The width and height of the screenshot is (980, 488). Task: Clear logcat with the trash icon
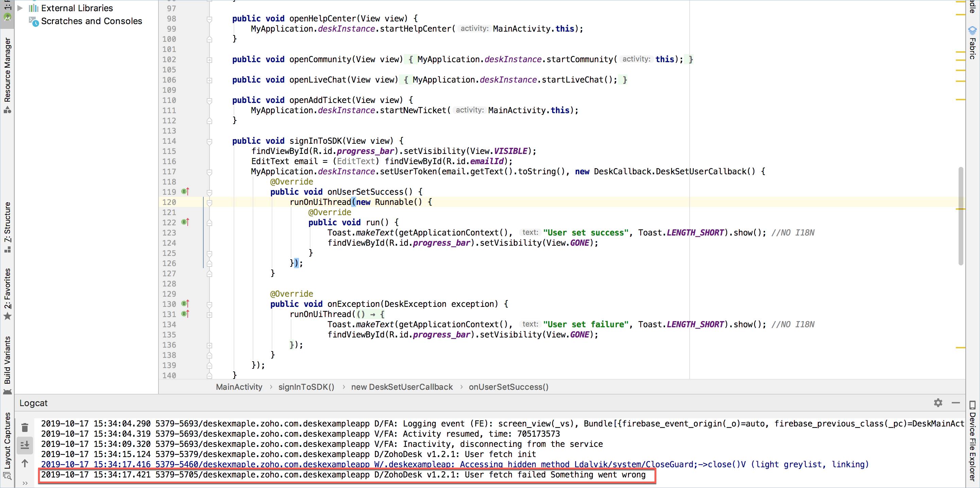pyautogui.click(x=25, y=428)
